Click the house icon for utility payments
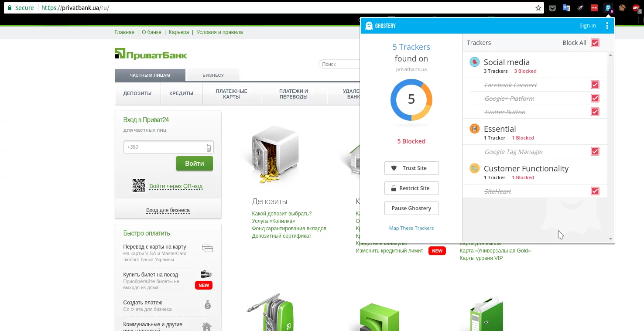This screenshot has width=644, height=331. pos(207,326)
